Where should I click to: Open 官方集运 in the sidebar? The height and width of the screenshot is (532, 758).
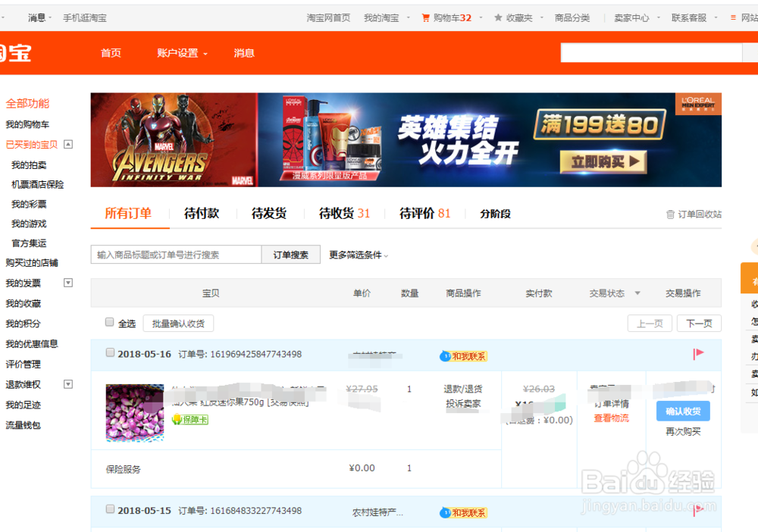(x=29, y=243)
